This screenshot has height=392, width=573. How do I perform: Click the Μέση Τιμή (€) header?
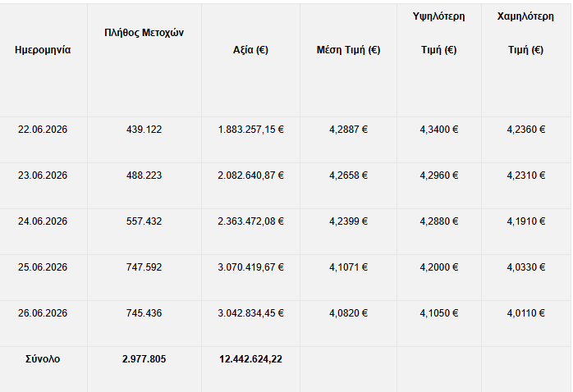pos(348,50)
